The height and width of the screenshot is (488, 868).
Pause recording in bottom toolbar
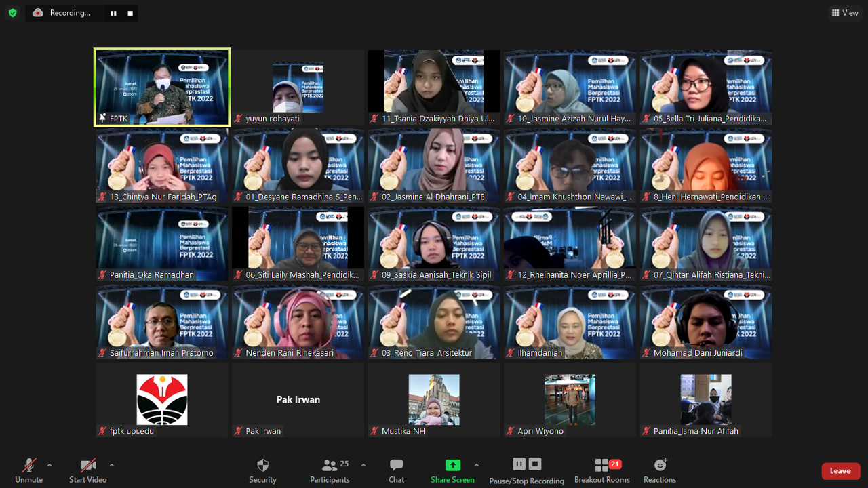[x=519, y=464]
